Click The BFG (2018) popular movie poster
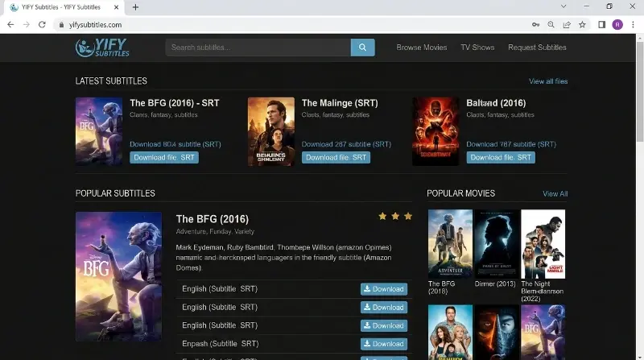The width and height of the screenshot is (644, 360). 450,244
